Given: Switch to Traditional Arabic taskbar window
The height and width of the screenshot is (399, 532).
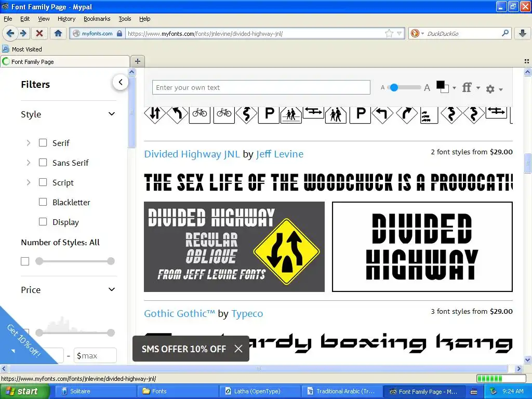Looking at the screenshot, I should click(343, 391).
